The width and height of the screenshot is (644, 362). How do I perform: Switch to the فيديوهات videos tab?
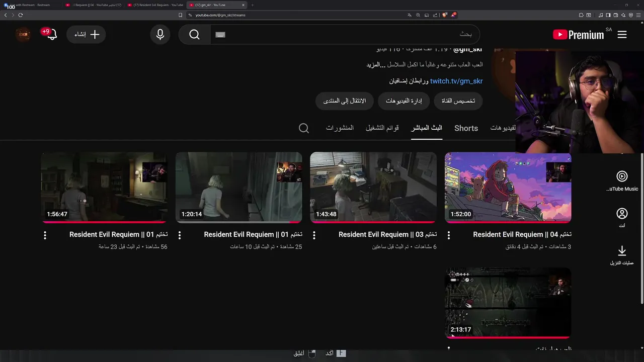(503, 128)
